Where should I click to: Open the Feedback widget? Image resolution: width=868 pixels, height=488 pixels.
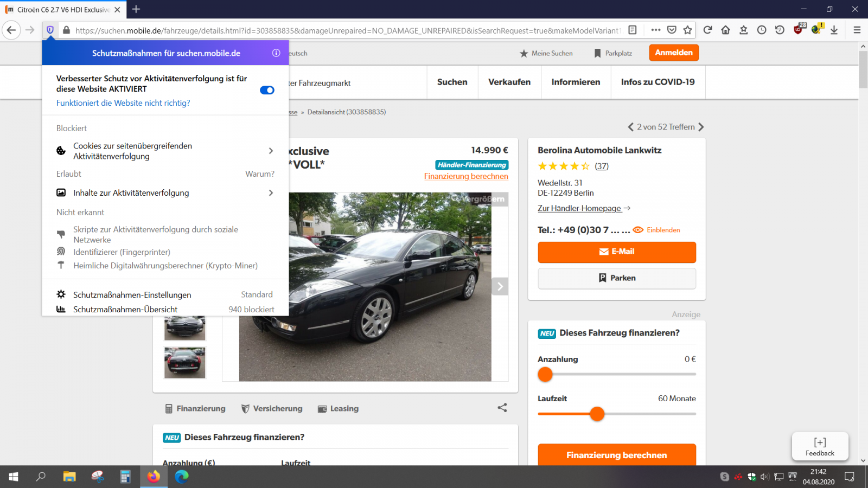[x=820, y=446]
